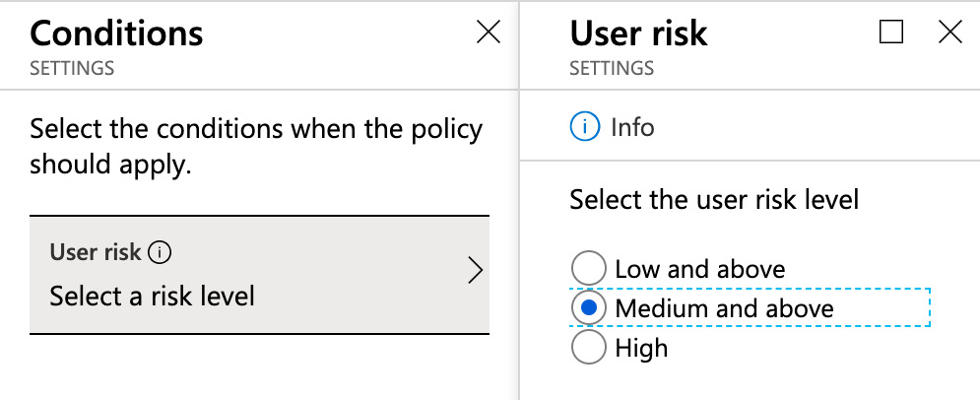Click the policy conditions description text
980x400 pixels.
point(256,146)
